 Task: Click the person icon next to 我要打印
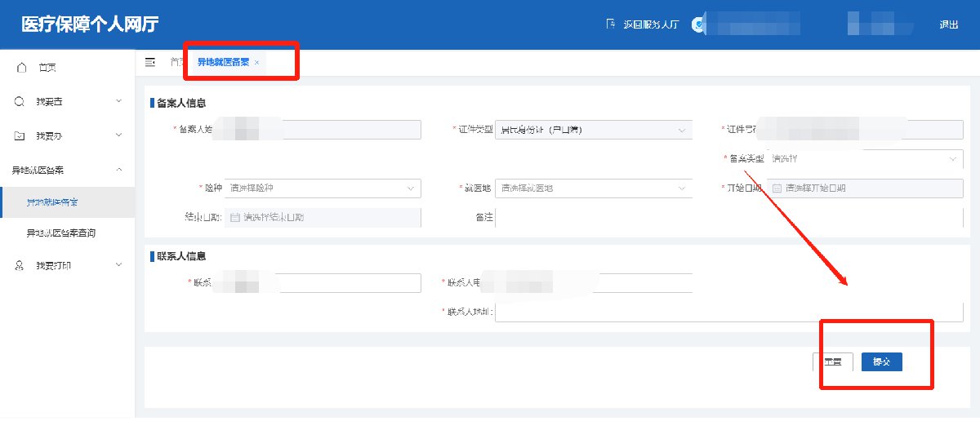pyautogui.click(x=20, y=265)
